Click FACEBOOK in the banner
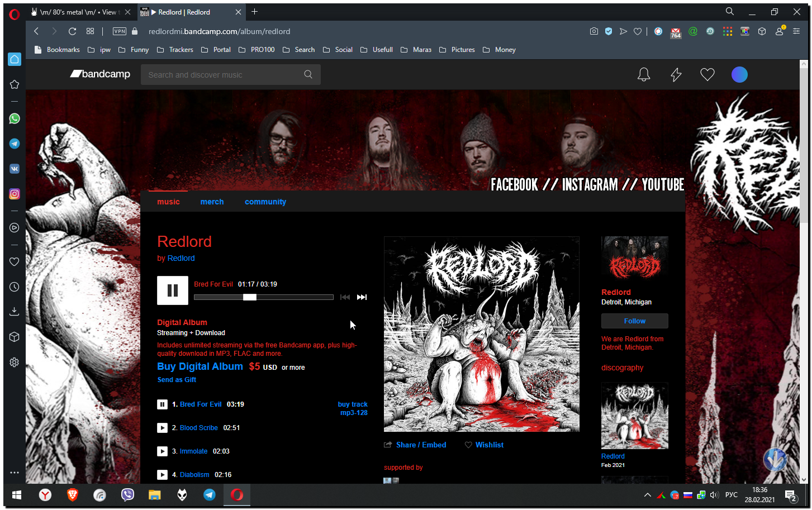This screenshot has width=812, height=510. (514, 185)
